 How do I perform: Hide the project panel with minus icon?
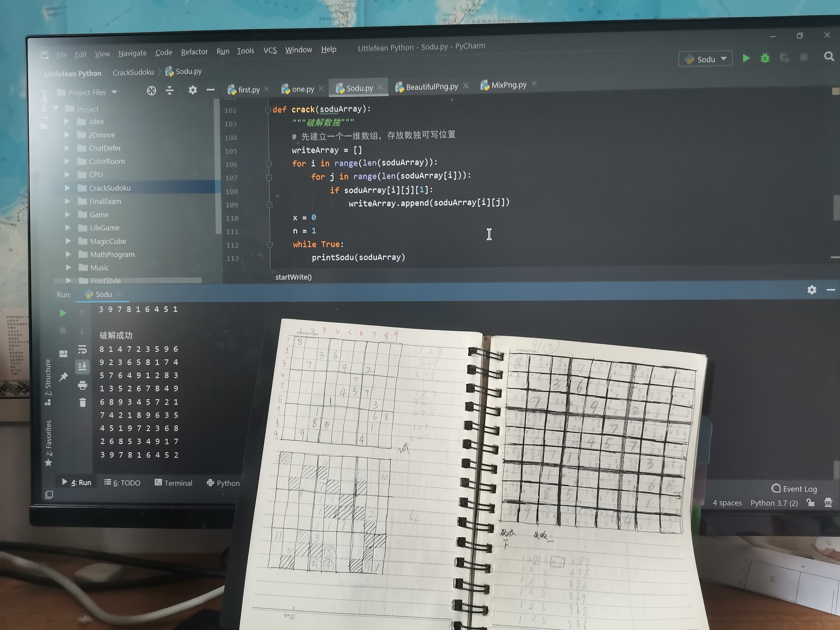pyautogui.click(x=211, y=90)
